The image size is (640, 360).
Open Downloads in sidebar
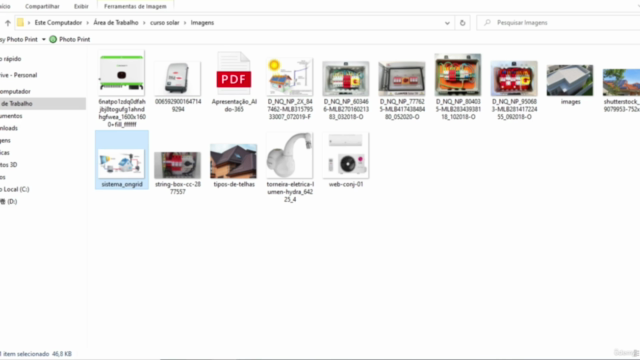[x=9, y=128]
